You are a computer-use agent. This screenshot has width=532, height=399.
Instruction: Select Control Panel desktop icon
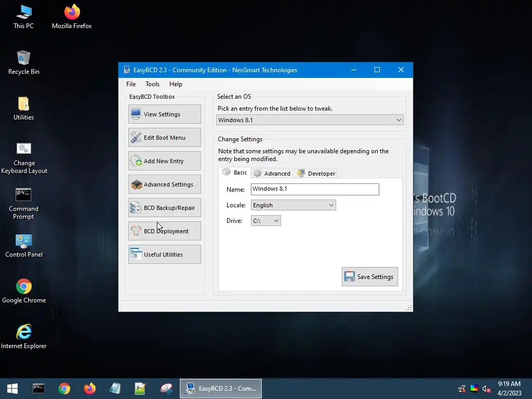(24, 246)
